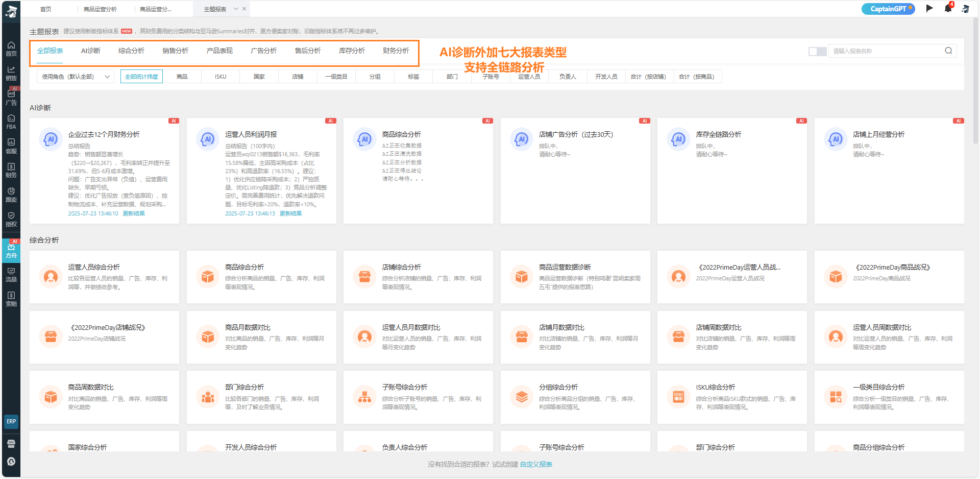Select 售后分析 category tab

click(308, 51)
